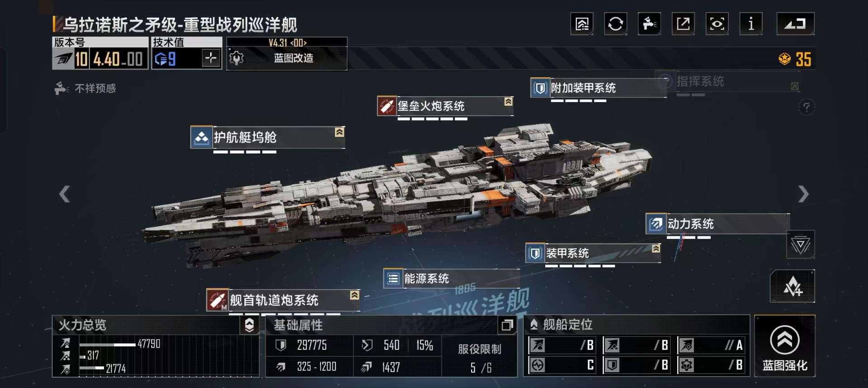Toggle the 基础属性 panel copy view
The height and width of the screenshot is (388, 868).
pyautogui.click(x=507, y=325)
